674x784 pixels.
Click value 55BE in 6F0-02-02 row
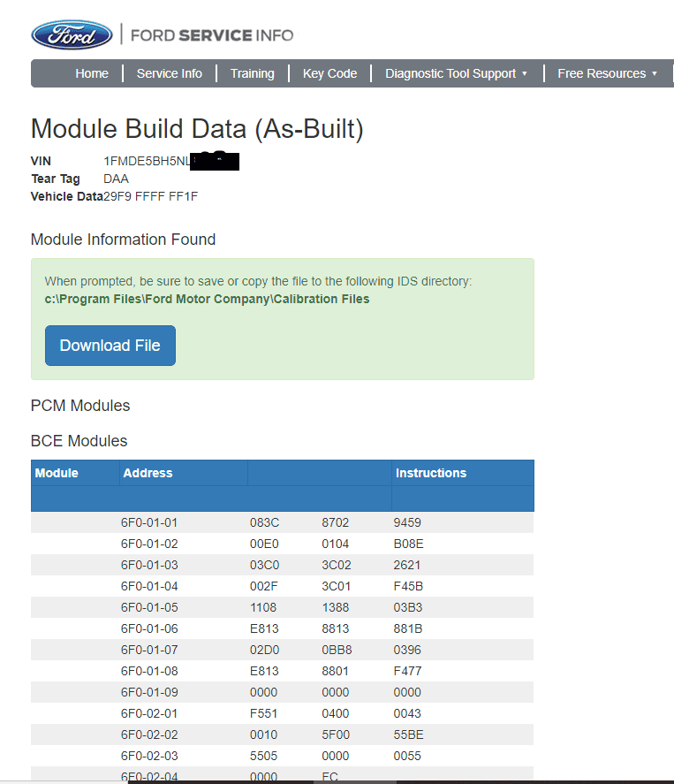[408, 735]
